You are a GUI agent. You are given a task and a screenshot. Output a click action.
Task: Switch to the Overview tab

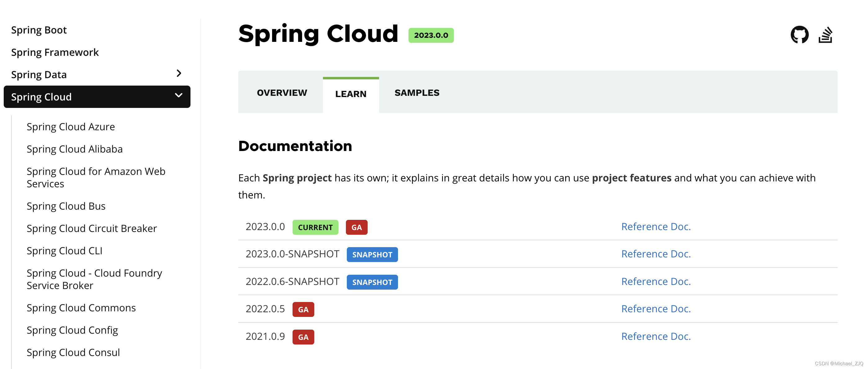(x=282, y=93)
